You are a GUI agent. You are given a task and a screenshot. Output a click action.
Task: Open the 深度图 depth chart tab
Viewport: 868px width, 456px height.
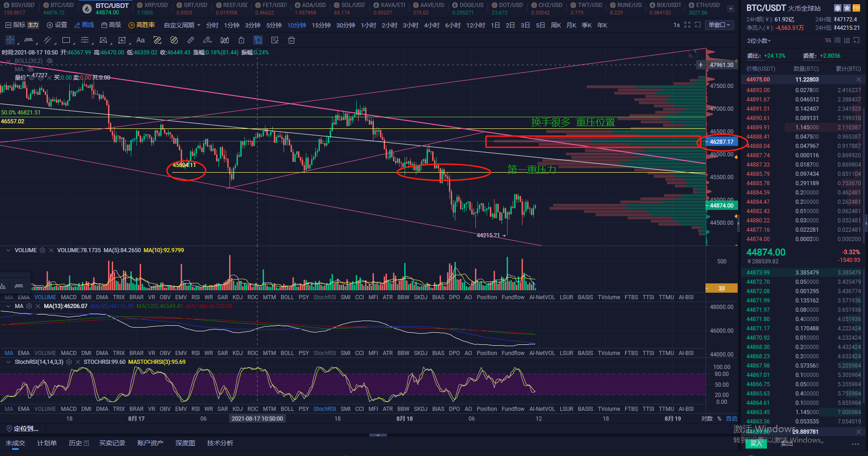point(185,443)
